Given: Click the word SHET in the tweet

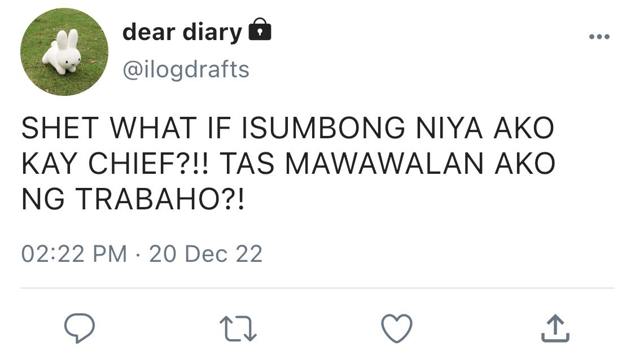Looking at the screenshot, I should click(x=60, y=128).
